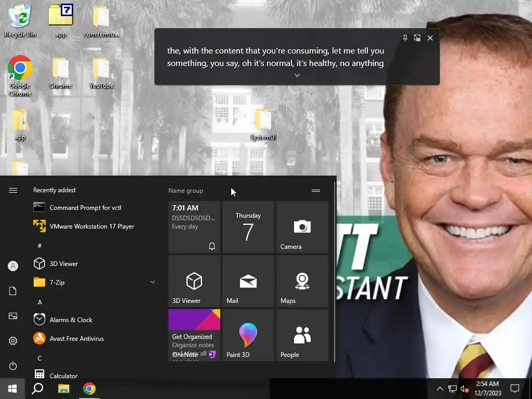Open the Recycle Bin desktop icon
Viewport: 532px width, 399px height.
coord(20,20)
